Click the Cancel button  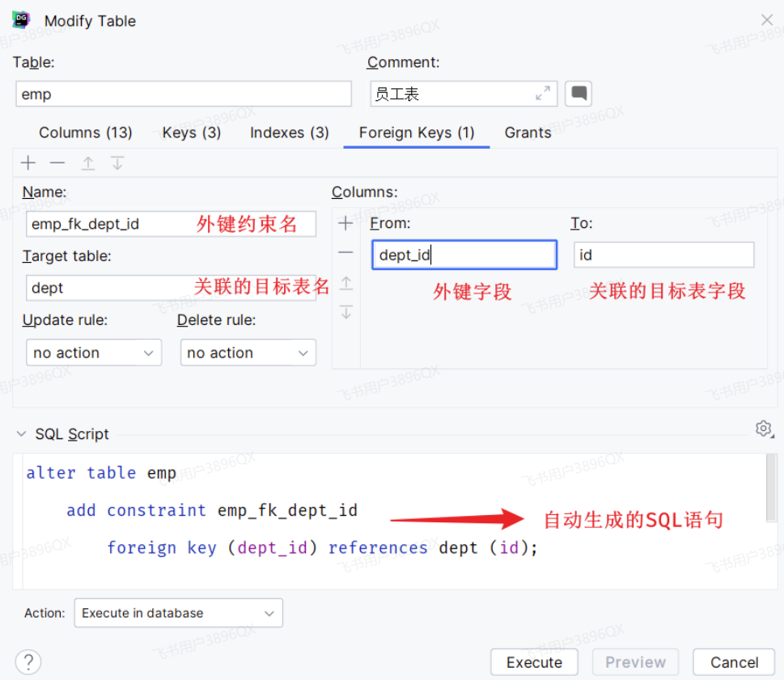734,662
